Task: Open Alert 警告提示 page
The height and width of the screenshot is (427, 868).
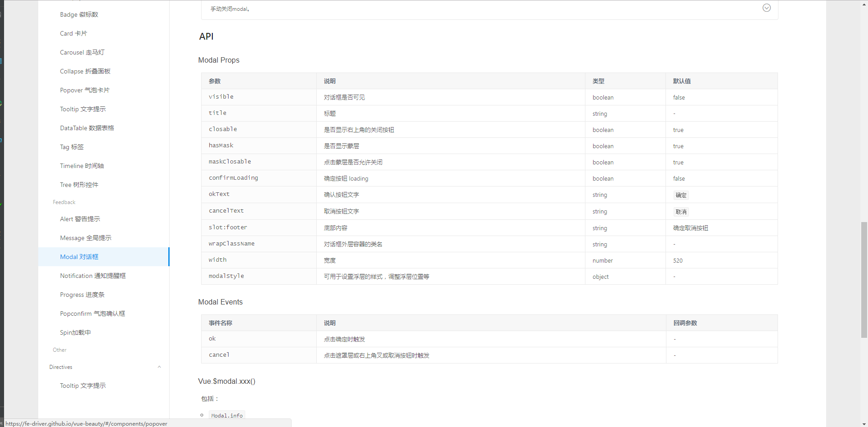Action: [80, 219]
